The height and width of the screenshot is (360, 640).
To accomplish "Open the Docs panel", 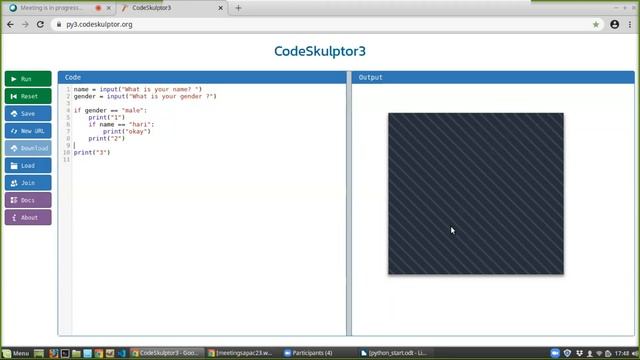I will 28,200.
